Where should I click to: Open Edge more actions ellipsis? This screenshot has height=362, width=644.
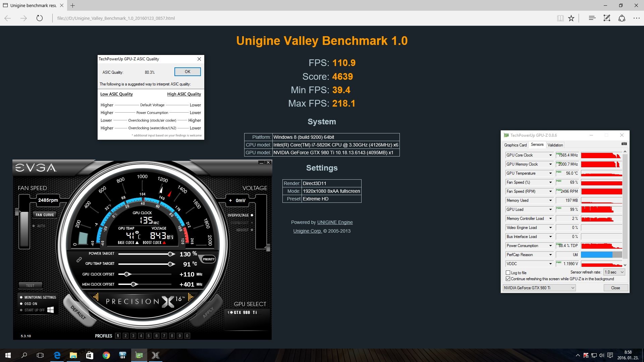tap(637, 18)
